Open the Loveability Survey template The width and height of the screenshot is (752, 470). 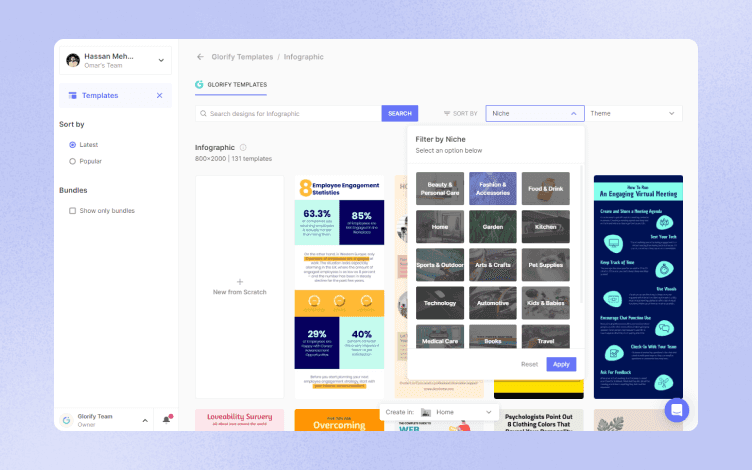coord(240,420)
